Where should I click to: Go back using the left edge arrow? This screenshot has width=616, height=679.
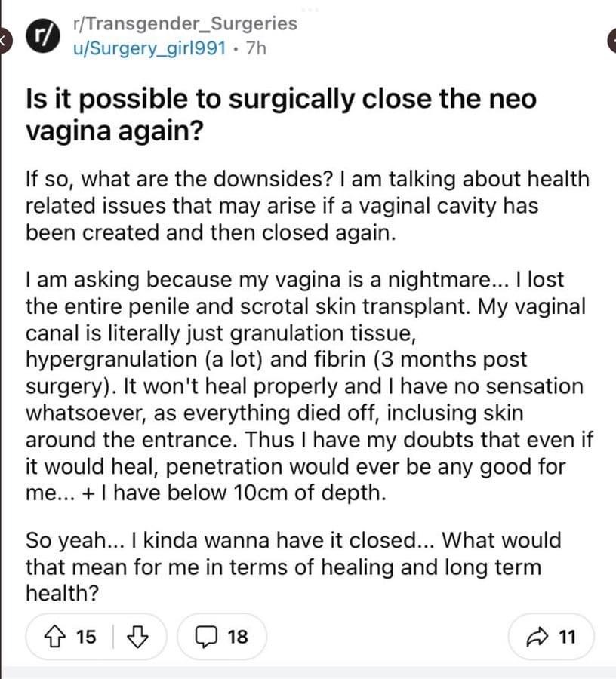click(x=4, y=41)
